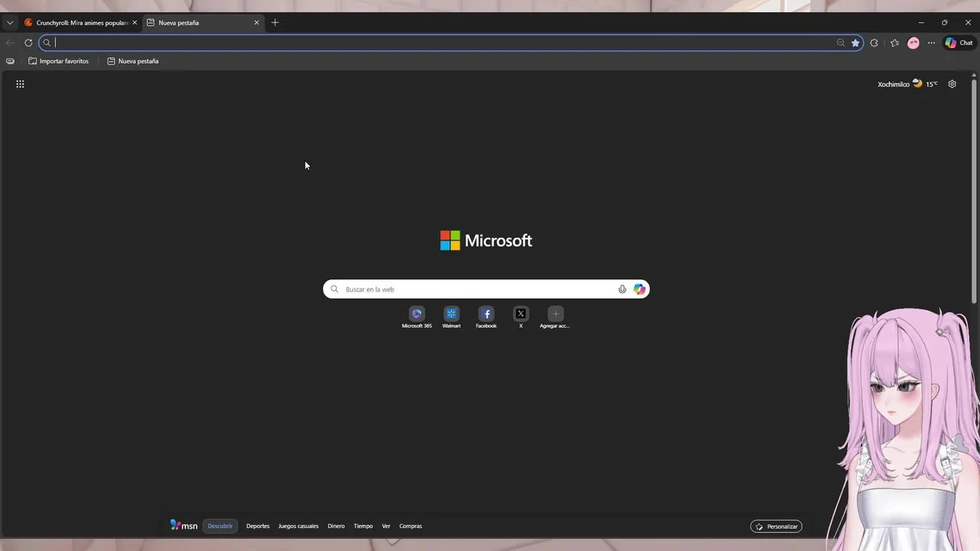The height and width of the screenshot is (551, 980).
Task: Select the Deportes feed tab
Action: click(x=258, y=527)
